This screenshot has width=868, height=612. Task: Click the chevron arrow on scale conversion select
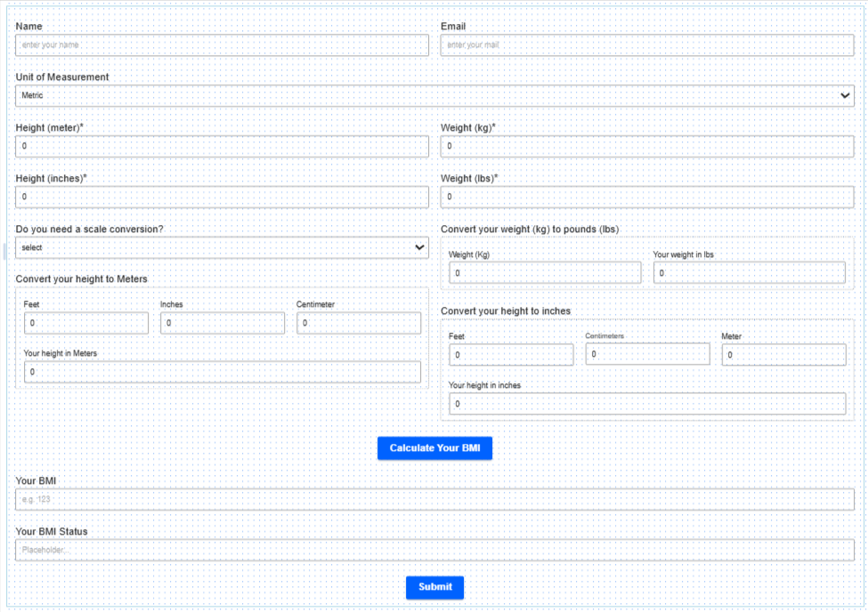click(x=420, y=248)
